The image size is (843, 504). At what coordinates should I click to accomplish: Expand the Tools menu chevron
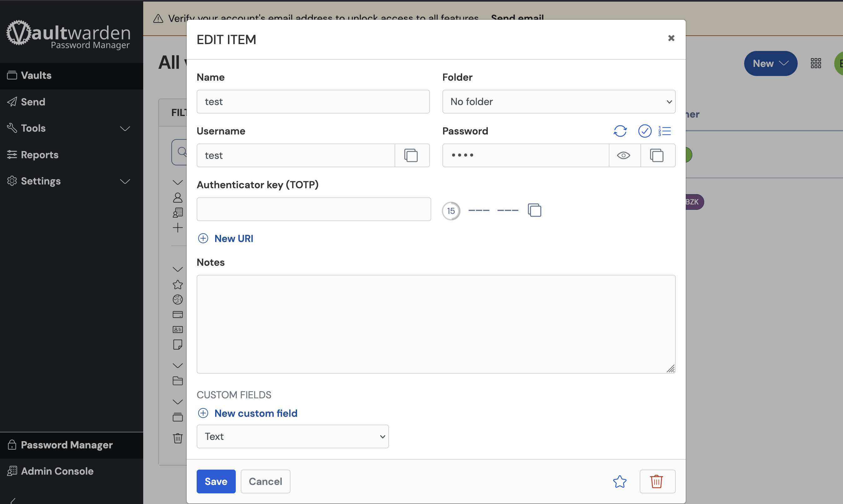125,129
